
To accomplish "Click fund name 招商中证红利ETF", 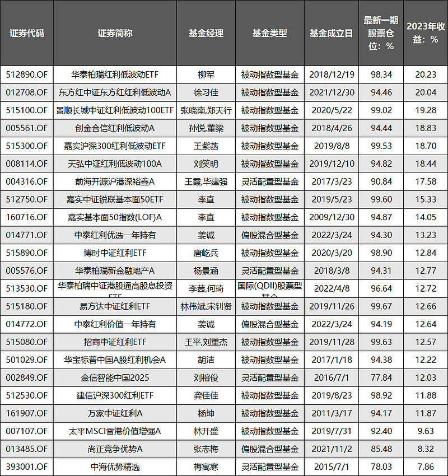I will tap(115, 342).
